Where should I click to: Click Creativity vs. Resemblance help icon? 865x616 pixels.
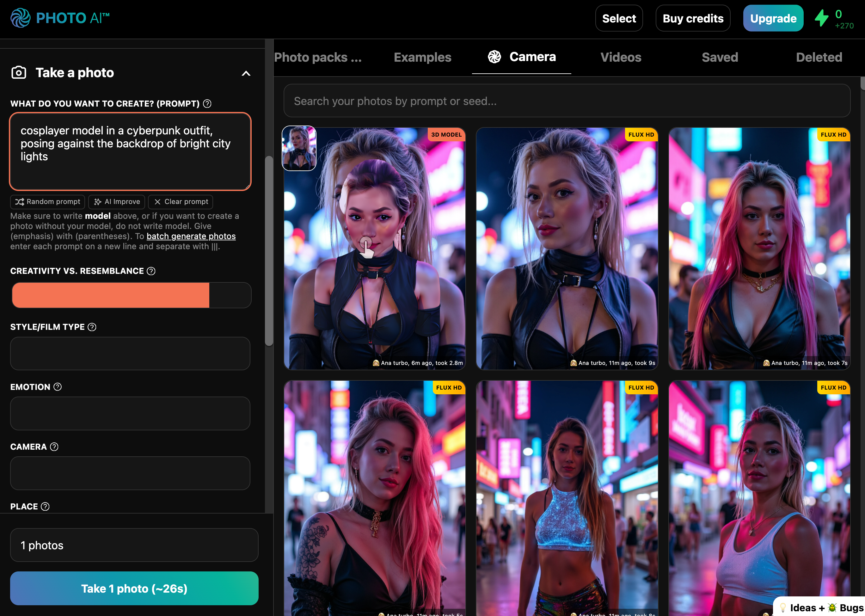[x=151, y=271]
